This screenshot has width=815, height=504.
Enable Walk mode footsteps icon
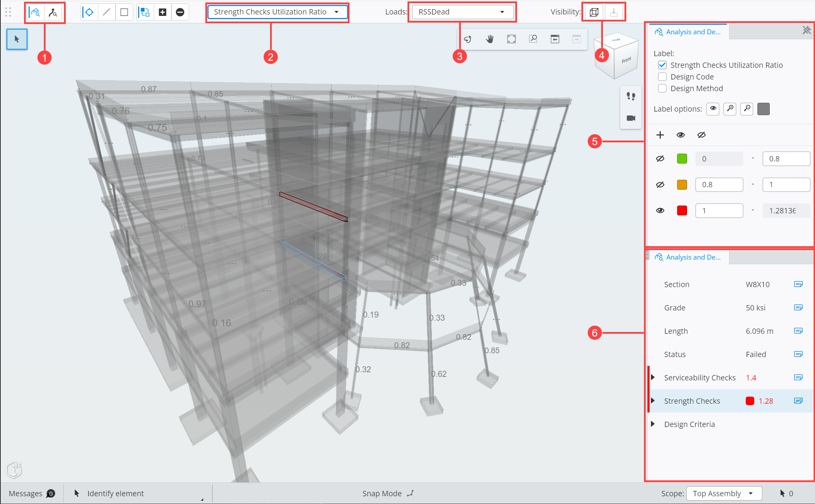click(x=631, y=96)
